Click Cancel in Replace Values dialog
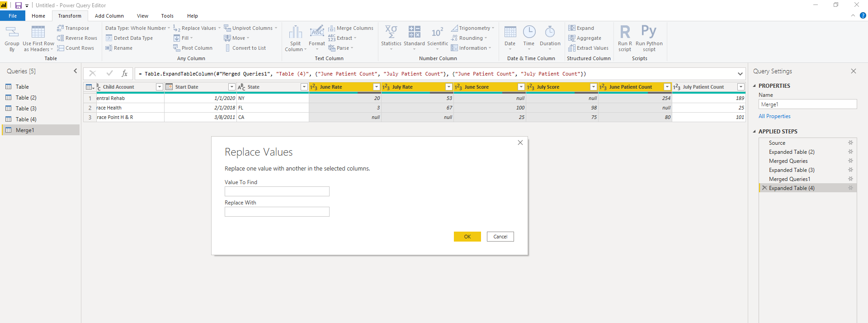Viewport: 868px width, 323px height. coord(500,237)
